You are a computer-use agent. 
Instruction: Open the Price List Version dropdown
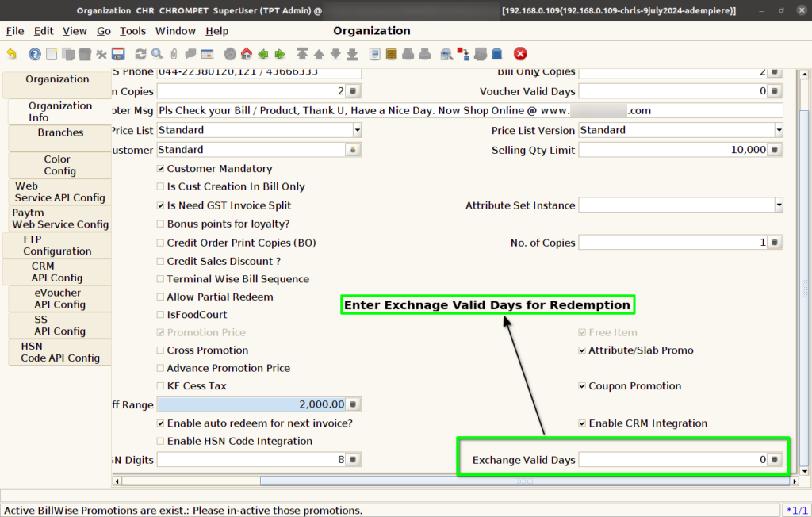[x=779, y=130]
